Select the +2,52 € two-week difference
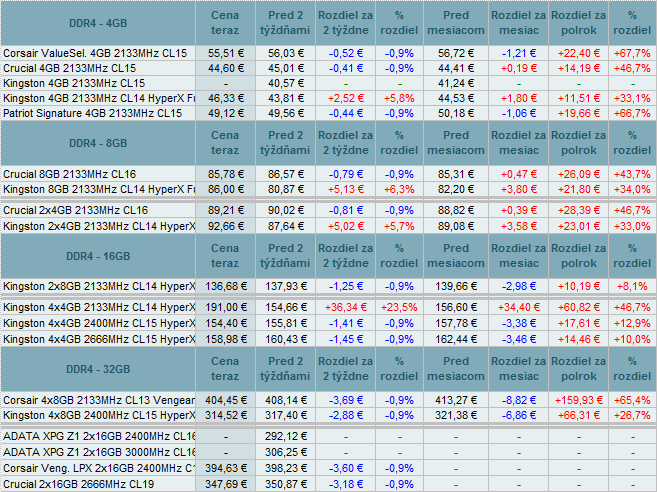This screenshot has height=492, width=657. tap(346, 98)
